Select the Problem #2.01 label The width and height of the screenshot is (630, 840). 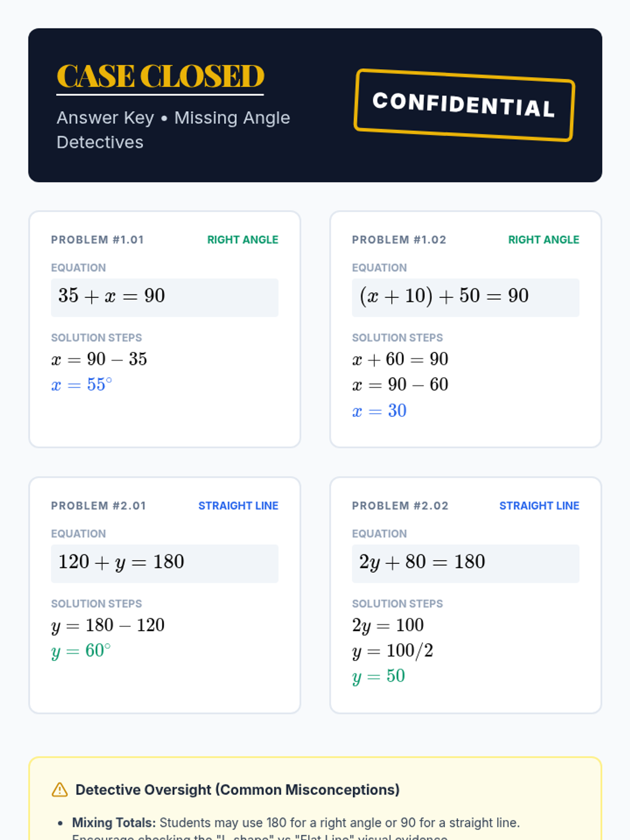[x=98, y=506]
